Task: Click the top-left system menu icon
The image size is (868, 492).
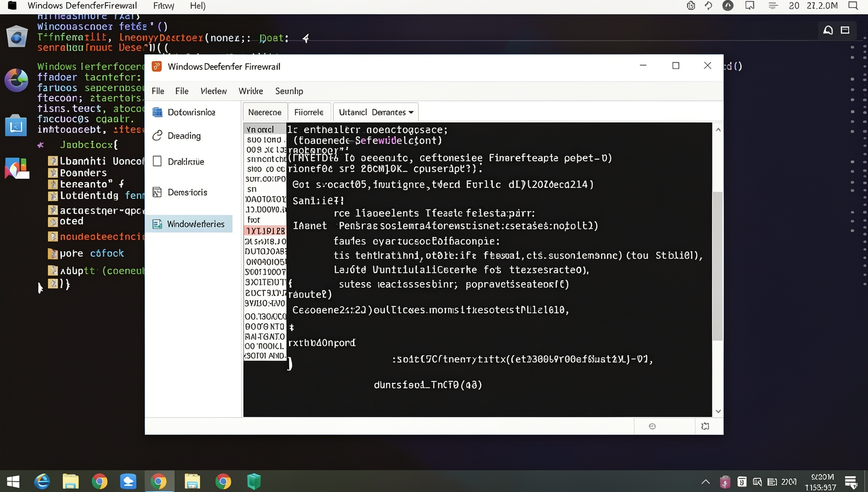Action: click(12, 6)
